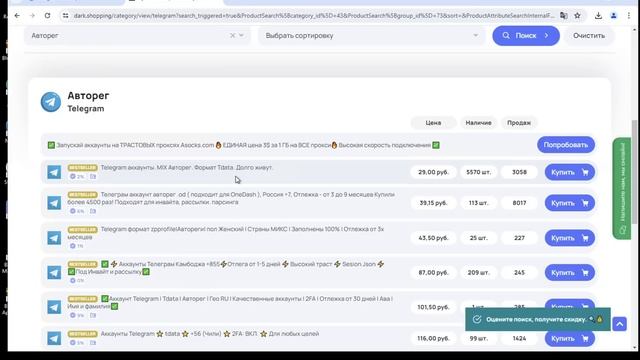This screenshot has width=640, height=360.
Task: Open the Выбрать сортировку dropdown
Action: [371, 36]
